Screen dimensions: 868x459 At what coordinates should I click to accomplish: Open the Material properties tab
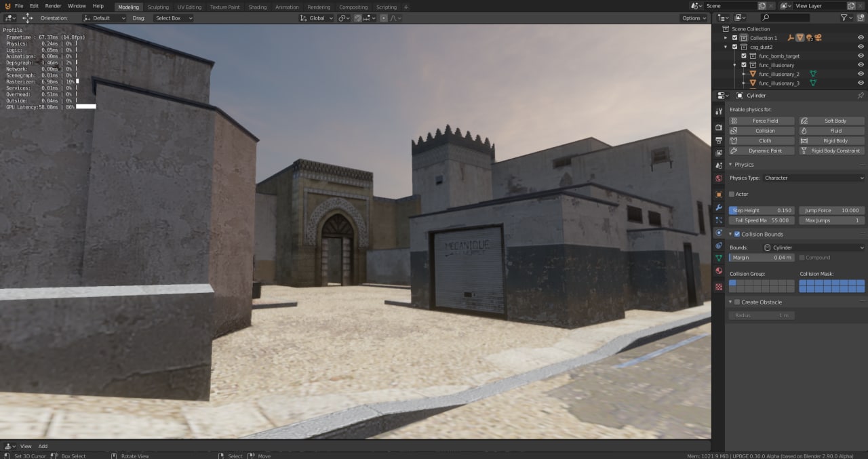click(719, 271)
